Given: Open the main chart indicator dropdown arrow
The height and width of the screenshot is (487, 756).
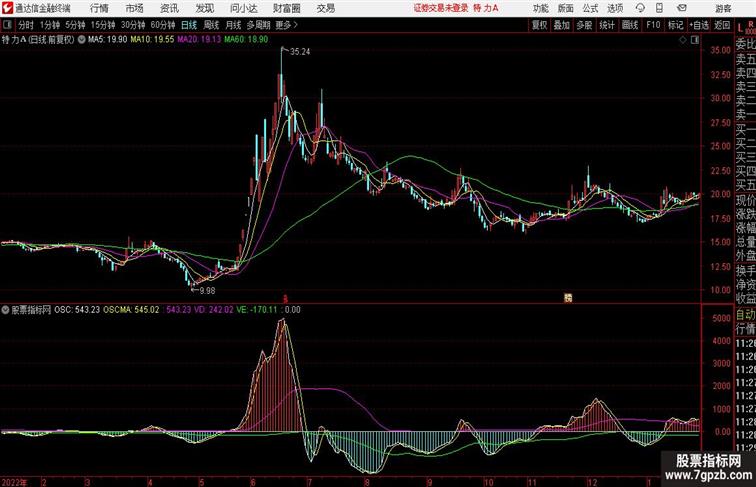Looking at the screenshot, I should tap(81, 40).
